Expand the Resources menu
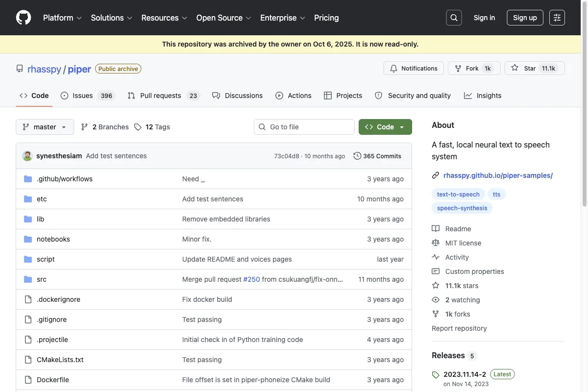This screenshot has width=588, height=392. point(164,18)
